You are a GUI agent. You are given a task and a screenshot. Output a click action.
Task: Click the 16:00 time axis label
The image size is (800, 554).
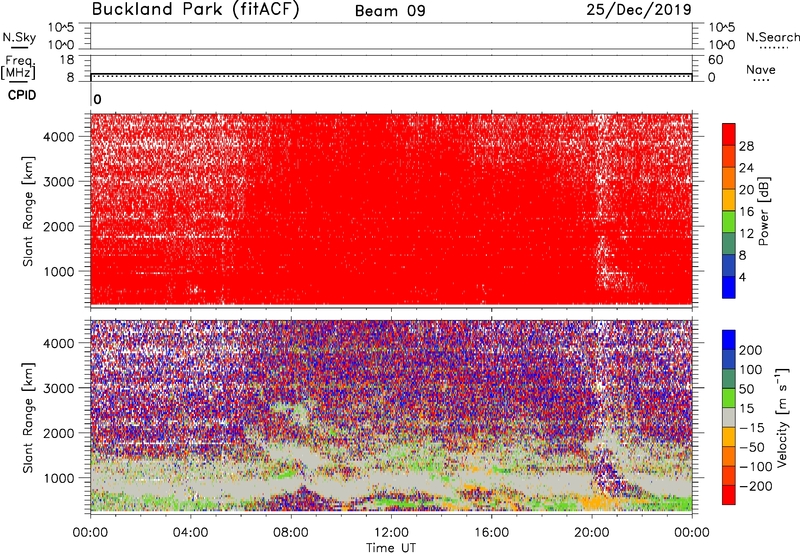click(x=491, y=533)
